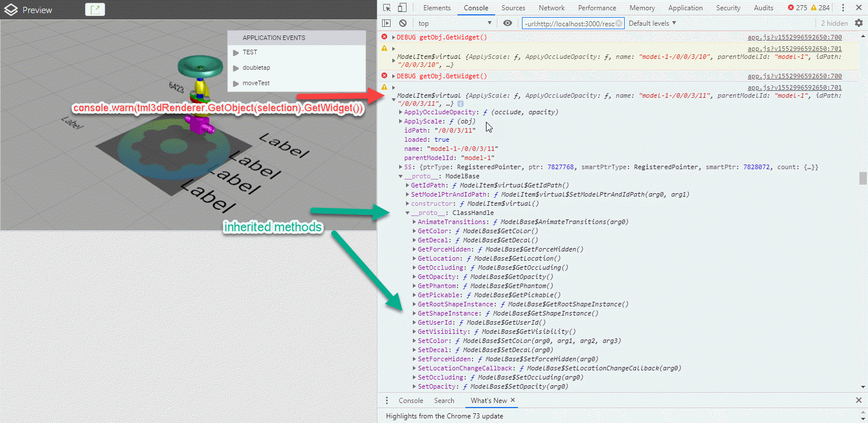Open the DevTools three-dot menu

point(842,8)
